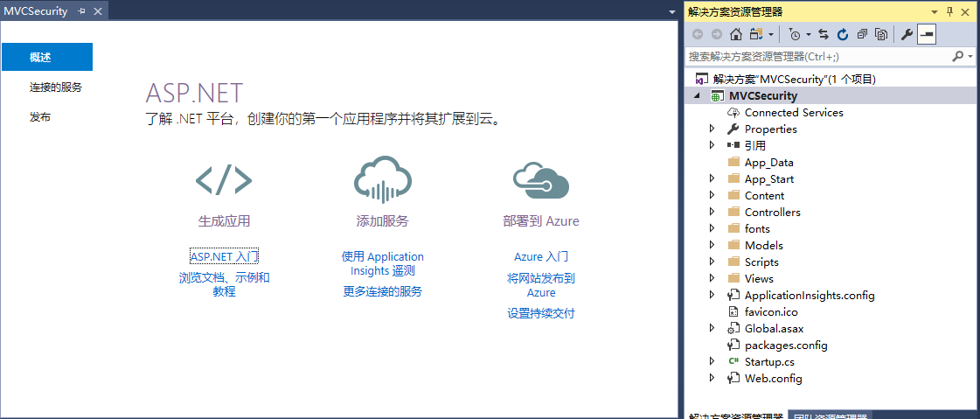Collapse the MVCSecurity project node
This screenshot has height=419, width=980.
pyautogui.click(x=698, y=96)
